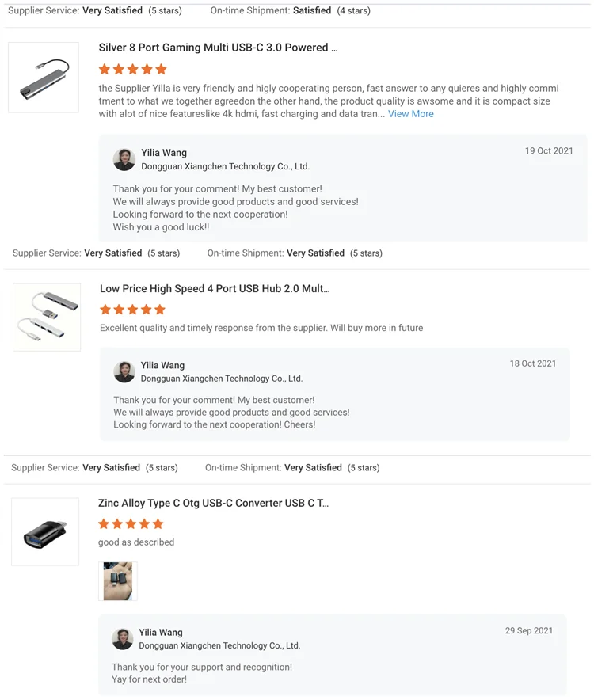Click the Low Price 4 Port USB Hub image
The width and height of the screenshot is (594, 700).
[x=47, y=317]
